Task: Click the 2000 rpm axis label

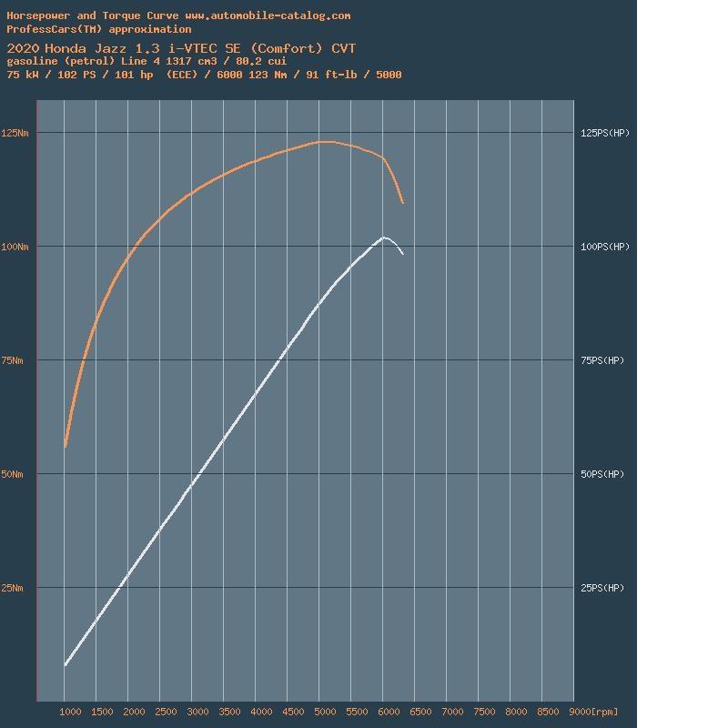Action: pos(134,712)
